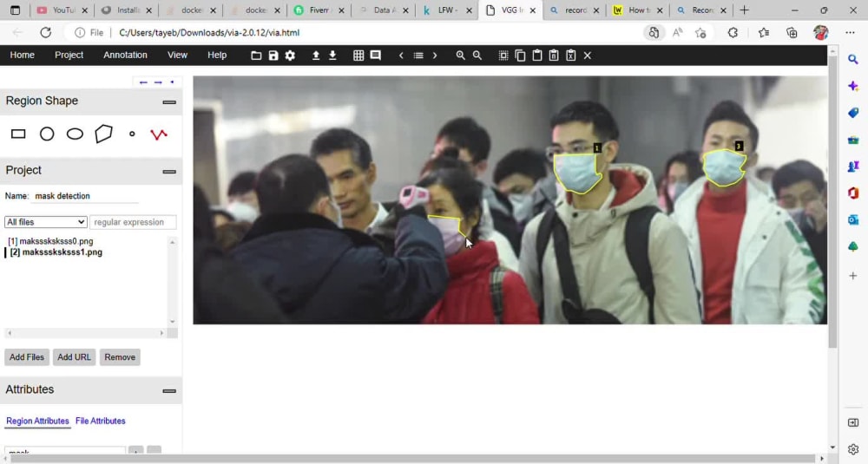Open the Help menu

[217, 55]
